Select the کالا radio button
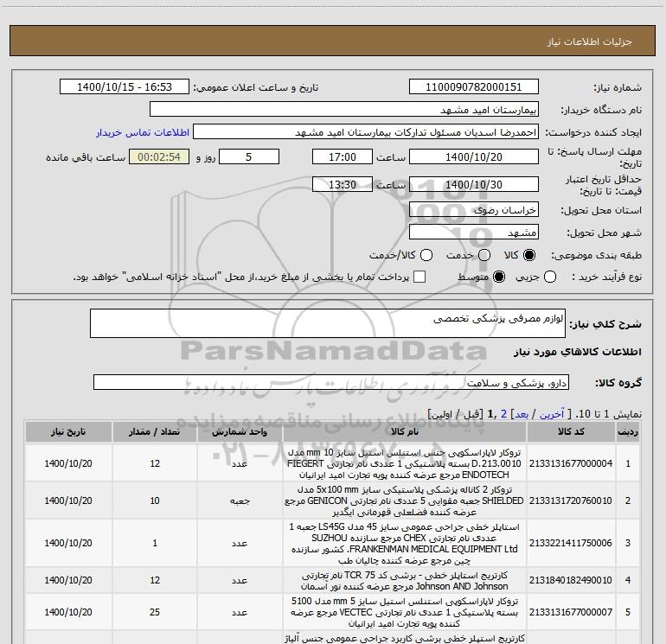 (x=529, y=255)
